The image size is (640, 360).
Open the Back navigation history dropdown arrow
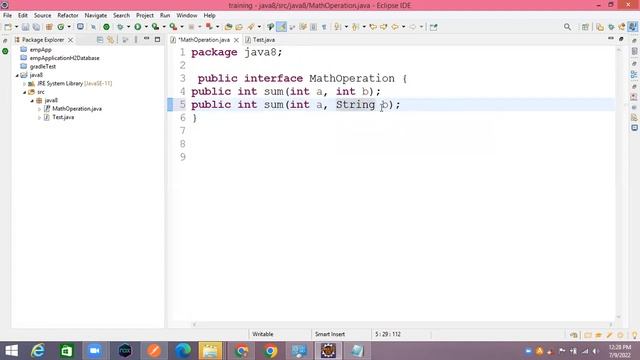403,27
